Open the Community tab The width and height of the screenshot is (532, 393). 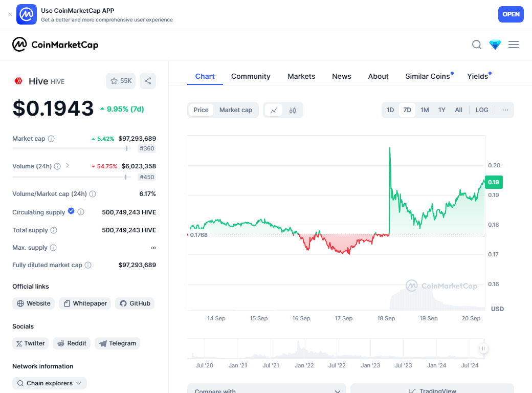click(x=251, y=76)
